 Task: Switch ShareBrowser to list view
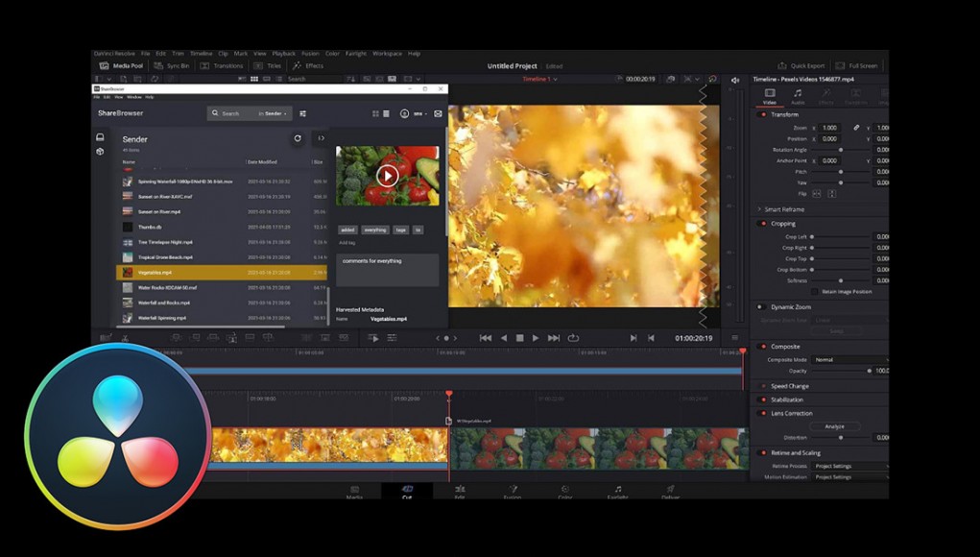point(386,113)
